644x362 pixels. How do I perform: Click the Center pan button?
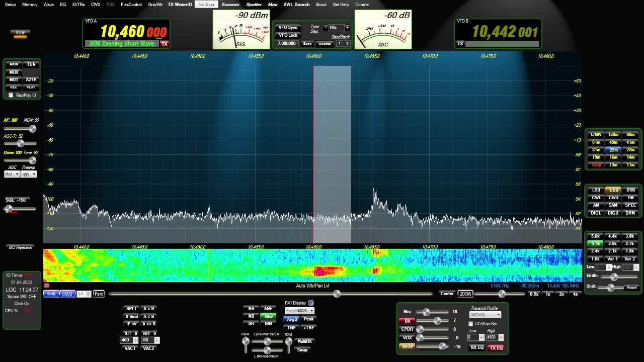point(447,294)
